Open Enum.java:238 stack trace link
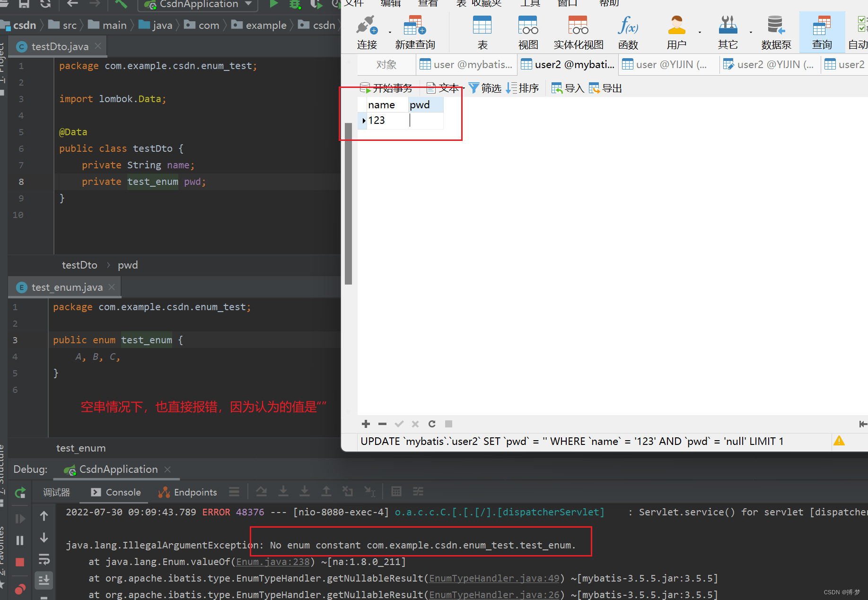The width and height of the screenshot is (868, 600). point(273,562)
